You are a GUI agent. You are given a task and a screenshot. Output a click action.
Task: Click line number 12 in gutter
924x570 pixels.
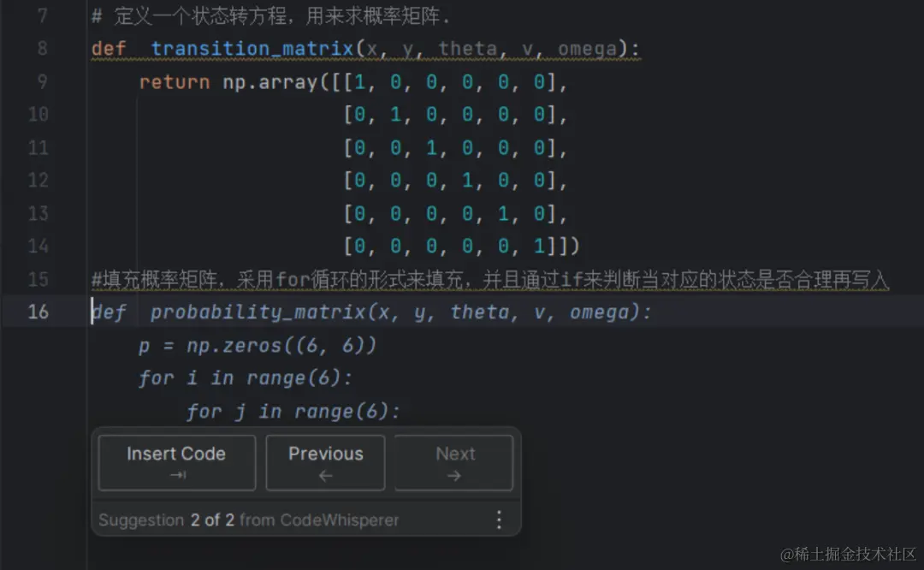pos(38,180)
